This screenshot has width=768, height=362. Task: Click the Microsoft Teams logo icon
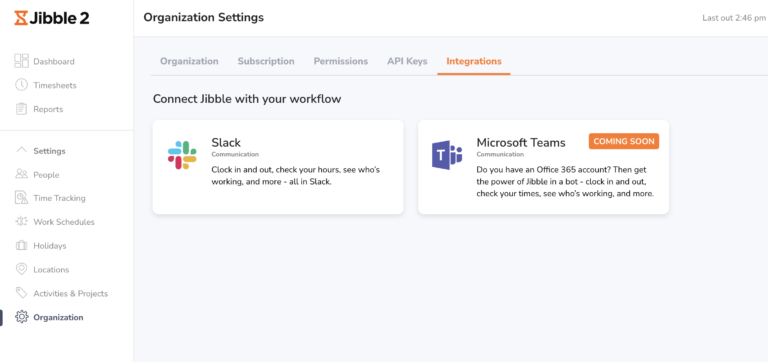pyautogui.click(x=447, y=155)
